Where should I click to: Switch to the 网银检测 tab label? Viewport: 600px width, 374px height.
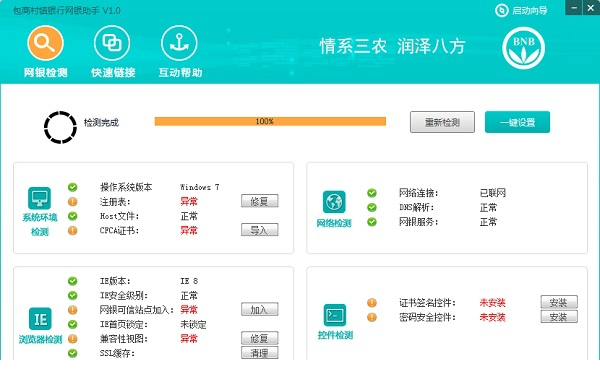tap(45, 72)
